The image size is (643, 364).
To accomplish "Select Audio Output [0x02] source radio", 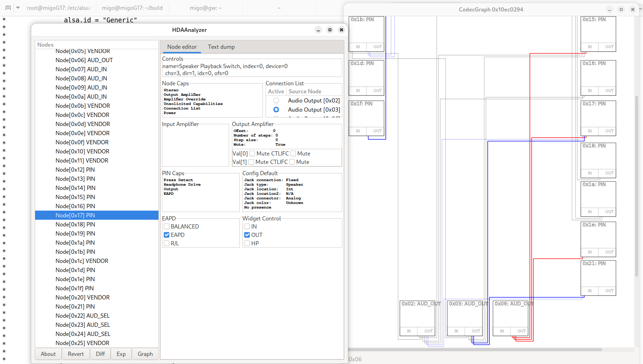I will [x=276, y=101].
